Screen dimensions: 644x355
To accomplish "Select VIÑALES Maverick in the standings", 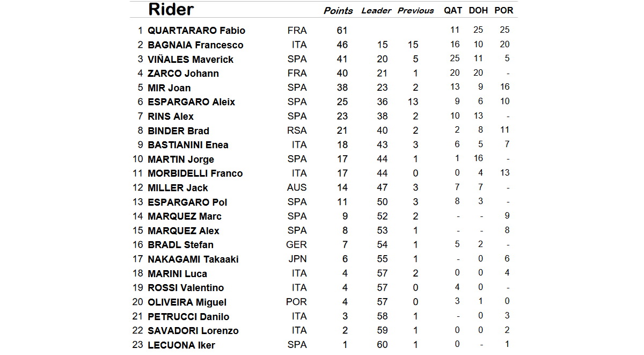I will [191, 60].
